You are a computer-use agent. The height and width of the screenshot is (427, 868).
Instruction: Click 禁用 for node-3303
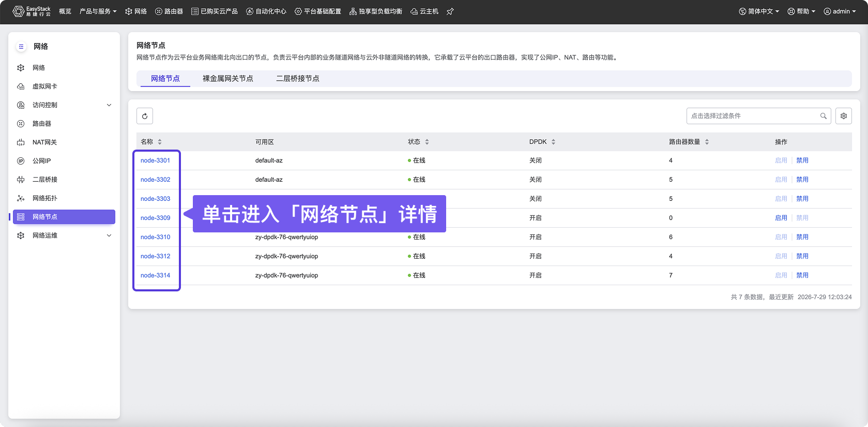[x=802, y=199]
